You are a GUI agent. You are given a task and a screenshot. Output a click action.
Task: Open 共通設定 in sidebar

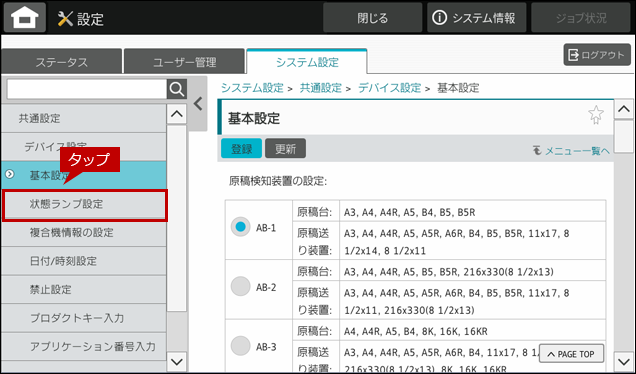(x=84, y=118)
